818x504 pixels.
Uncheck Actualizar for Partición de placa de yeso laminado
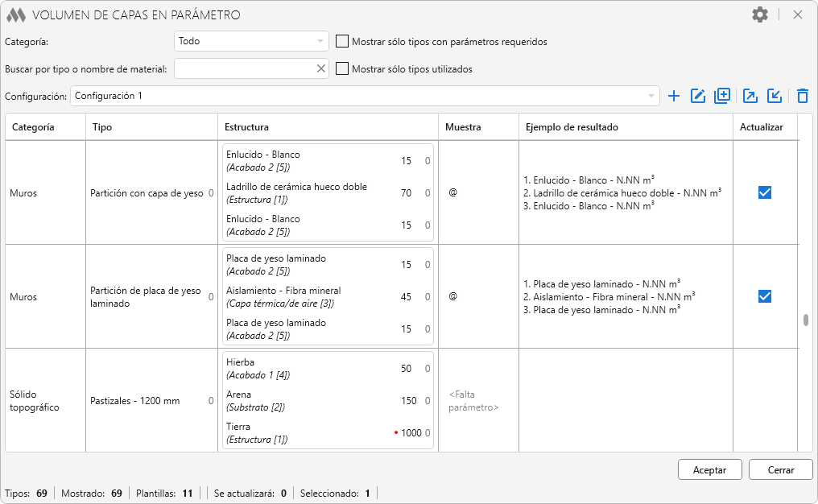pyautogui.click(x=765, y=296)
